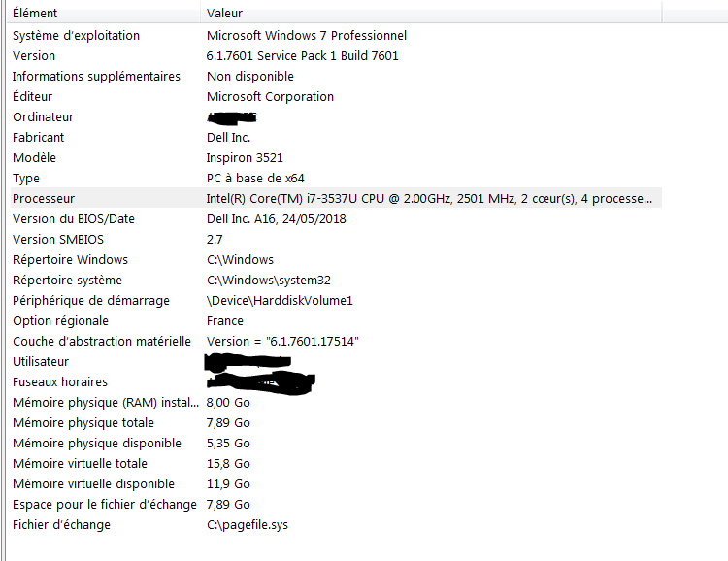The height and width of the screenshot is (561, 728).
Task: Select the Type row label
Action: (x=26, y=179)
